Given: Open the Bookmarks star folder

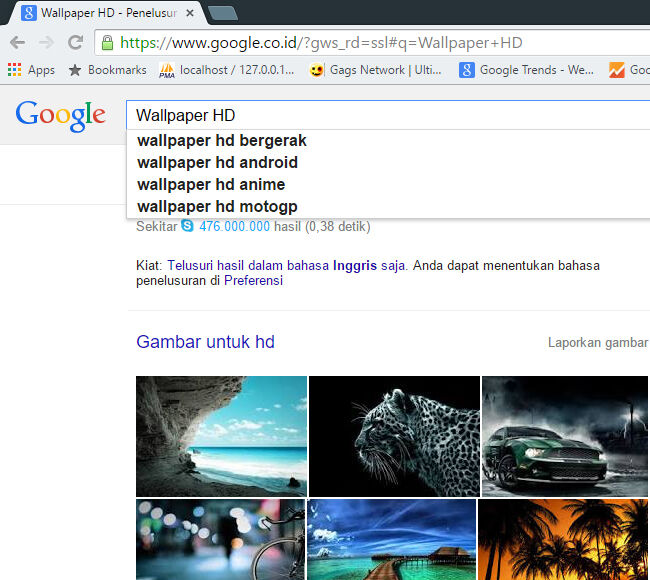Looking at the screenshot, I should 107,70.
